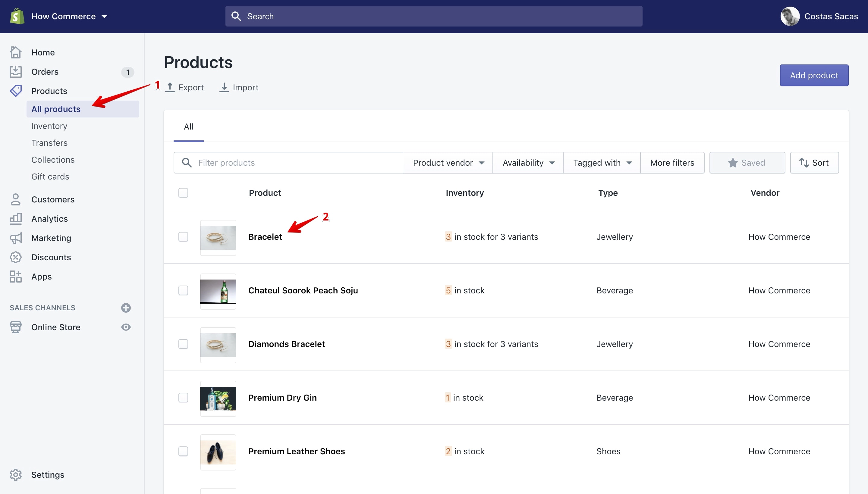Click the Orders inbox icon
Screen dimensions: 868x494
click(x=16, y=72)
